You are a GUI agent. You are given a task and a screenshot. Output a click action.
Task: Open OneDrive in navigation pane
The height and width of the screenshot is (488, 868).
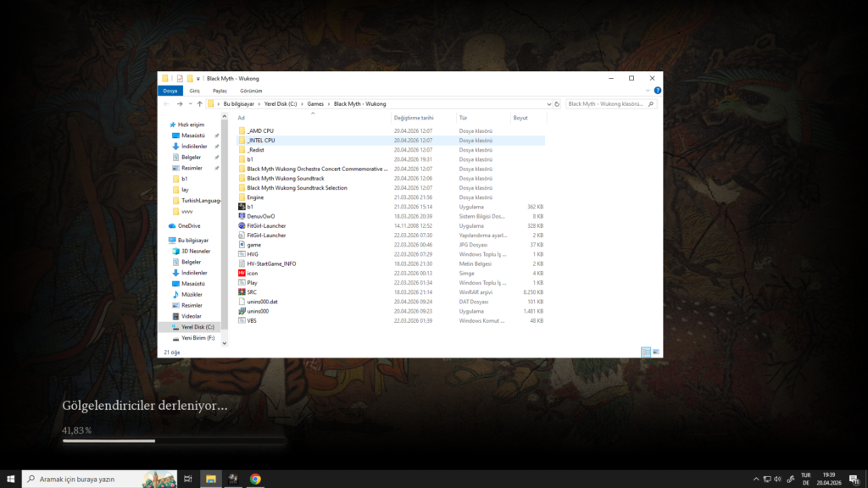point(189,225)
